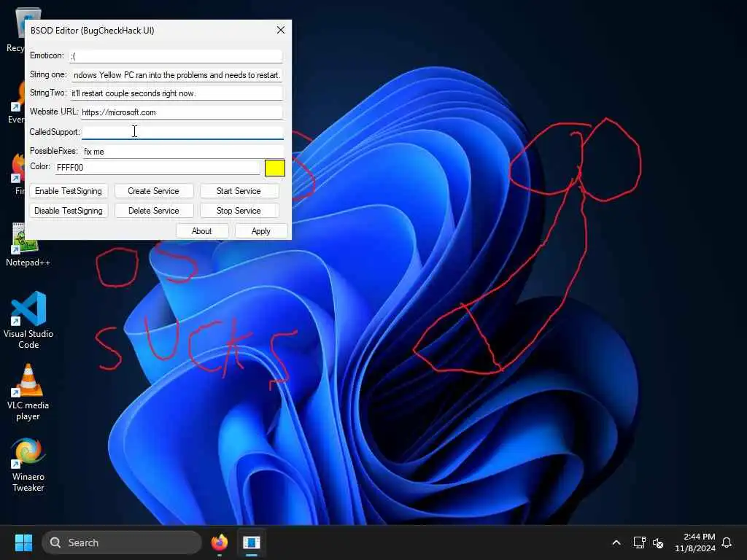Open Winaero Tweaker desktop icon
This screenshot has height=560, width=747.
click(x=28, y=464)
